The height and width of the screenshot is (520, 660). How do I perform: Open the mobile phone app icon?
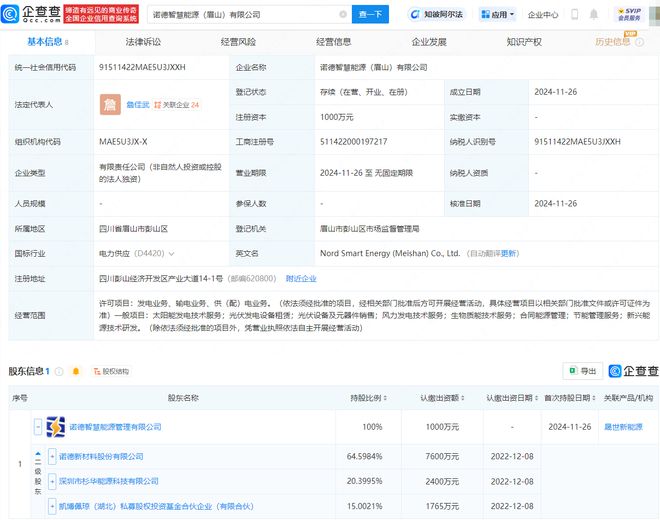point(575,14)
